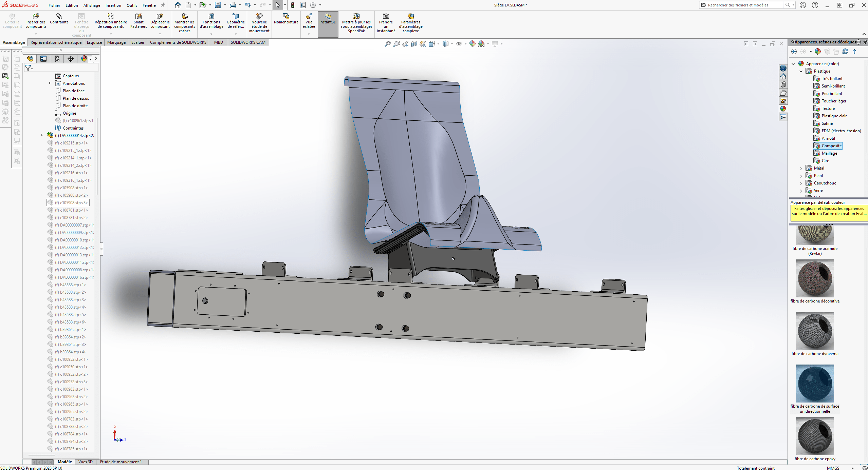Click Zoom to fit icon in view toolbar

click(387, 44)
